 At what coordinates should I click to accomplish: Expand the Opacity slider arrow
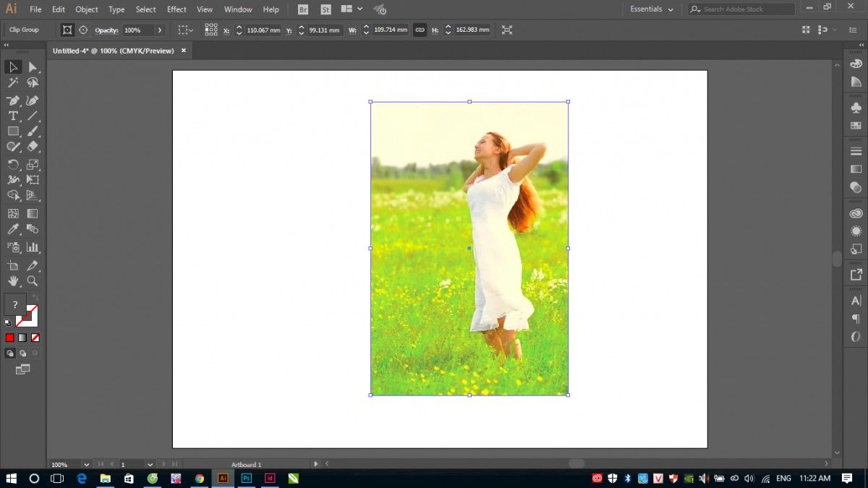point(160,30)
